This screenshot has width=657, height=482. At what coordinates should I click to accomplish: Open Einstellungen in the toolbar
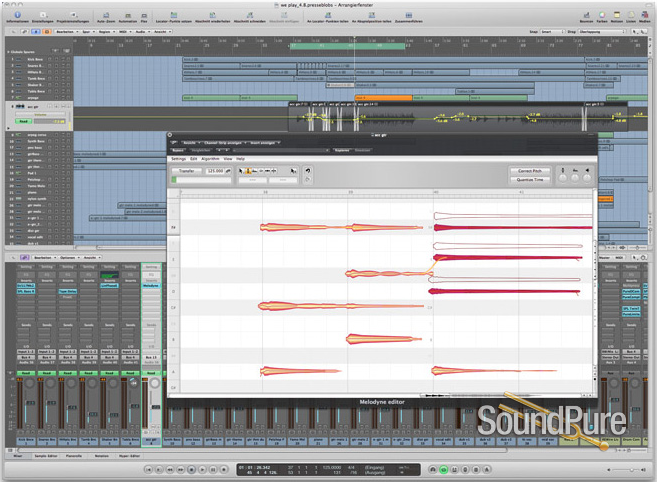click(43, 15)
